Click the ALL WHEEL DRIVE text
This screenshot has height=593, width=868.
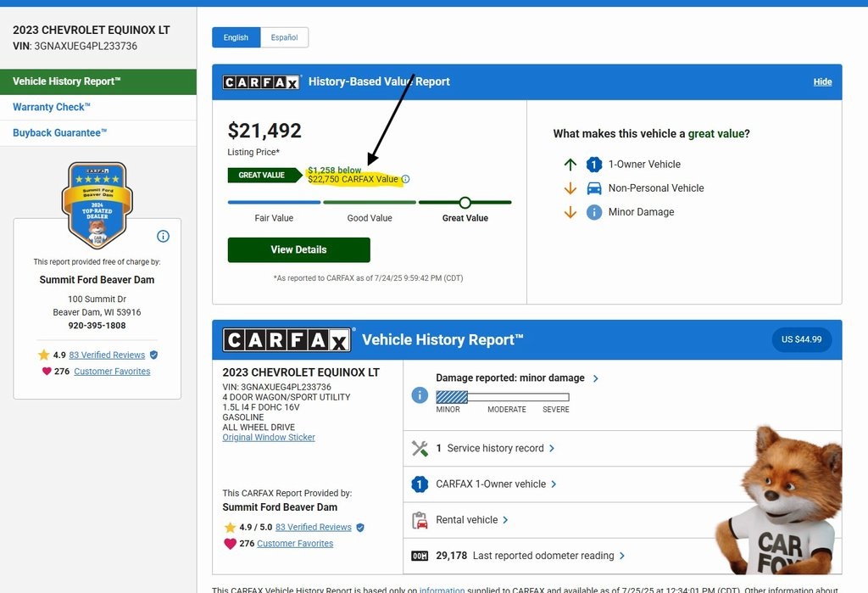259,427
